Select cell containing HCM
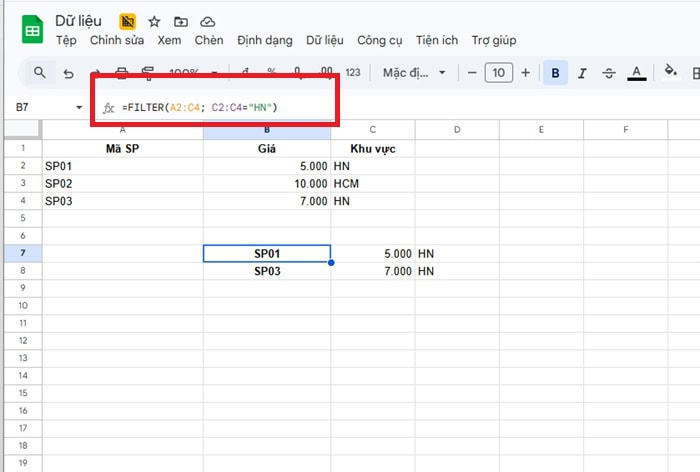This screenshot has width=700, height=472. click(373, 184)
